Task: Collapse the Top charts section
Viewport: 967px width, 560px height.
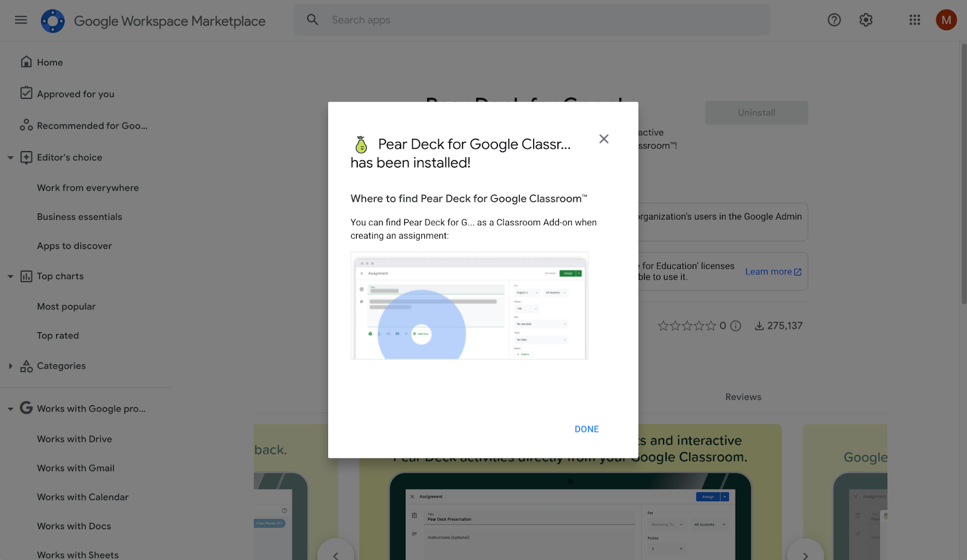Action: [10, 276]
